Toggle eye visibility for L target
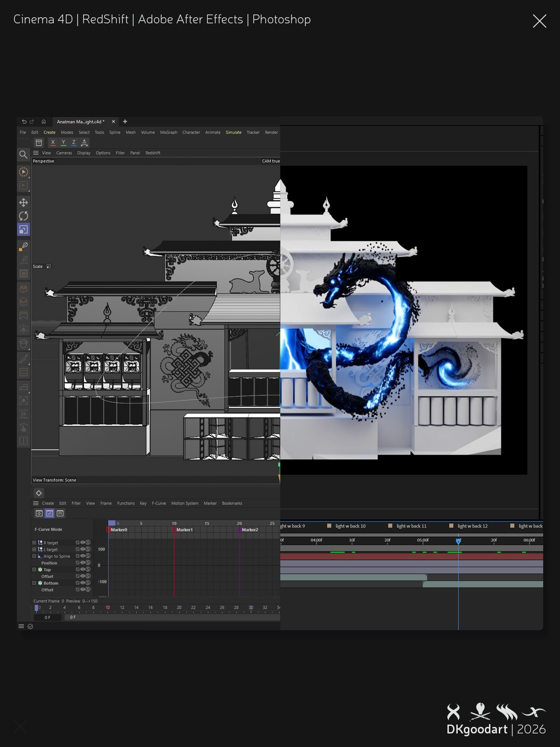 pyautogui.click(x=83, y=549)
